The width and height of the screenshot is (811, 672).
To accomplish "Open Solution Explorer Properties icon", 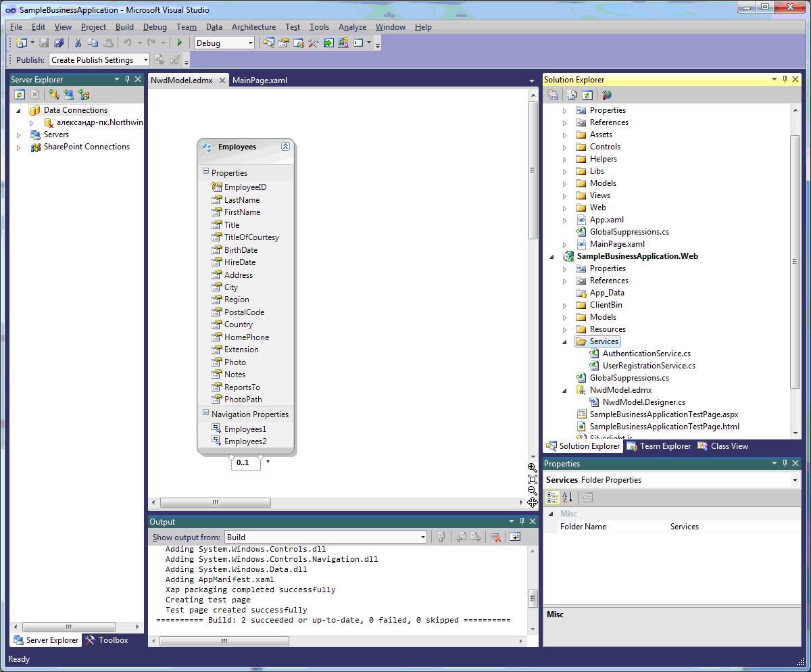I will pyautogui.click(x=553, y=95).
